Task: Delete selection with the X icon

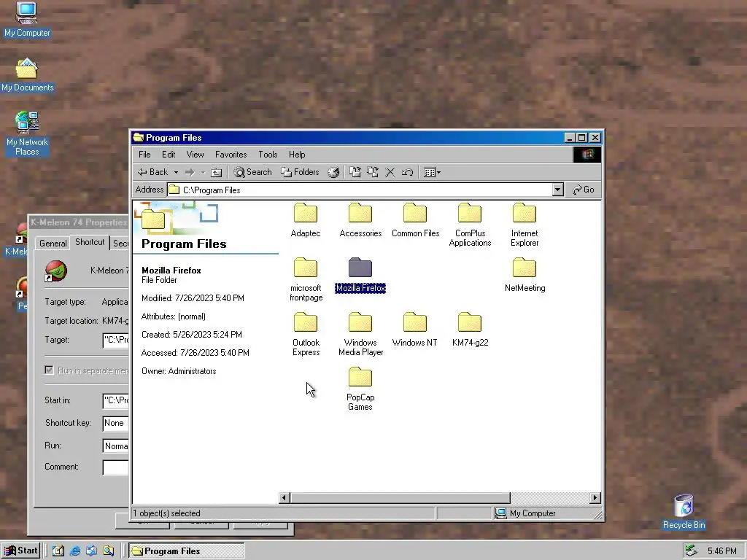Action: 390,172
